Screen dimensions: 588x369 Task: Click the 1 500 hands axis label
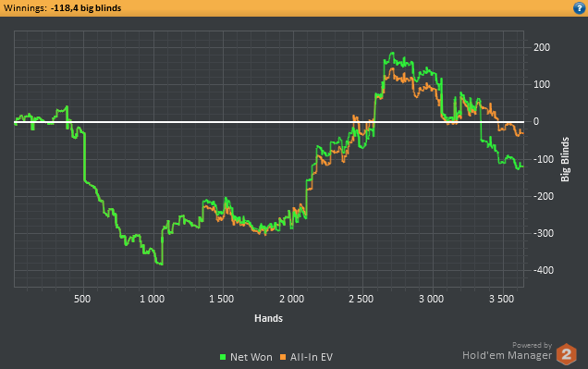click(222, 299)
